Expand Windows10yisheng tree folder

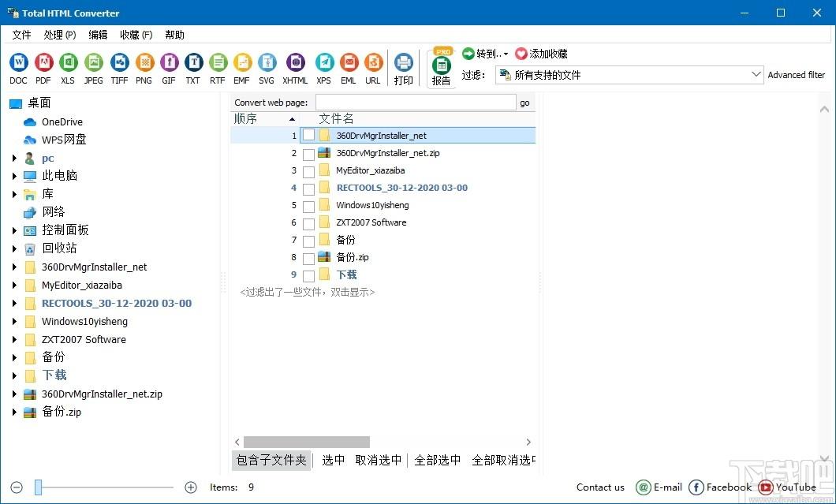click(x=14, y=322)
